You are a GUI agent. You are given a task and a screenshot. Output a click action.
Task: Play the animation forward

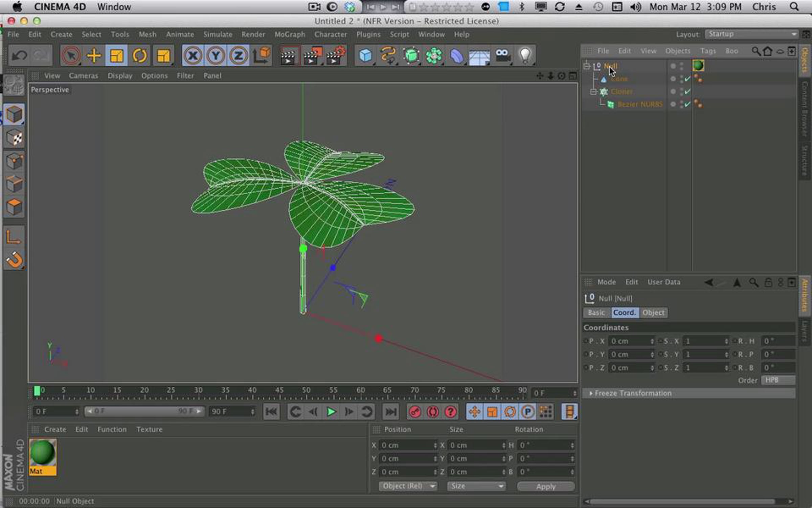point(331,412)
